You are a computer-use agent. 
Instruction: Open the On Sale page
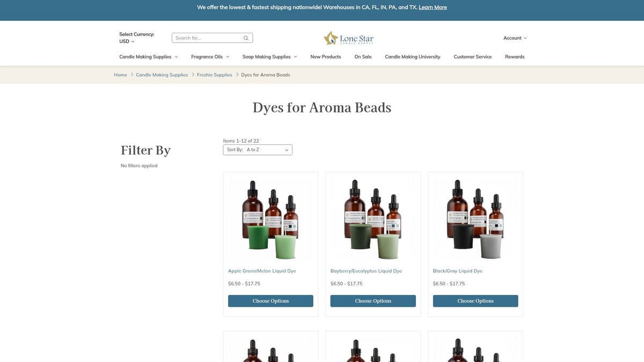click(363, 57)
